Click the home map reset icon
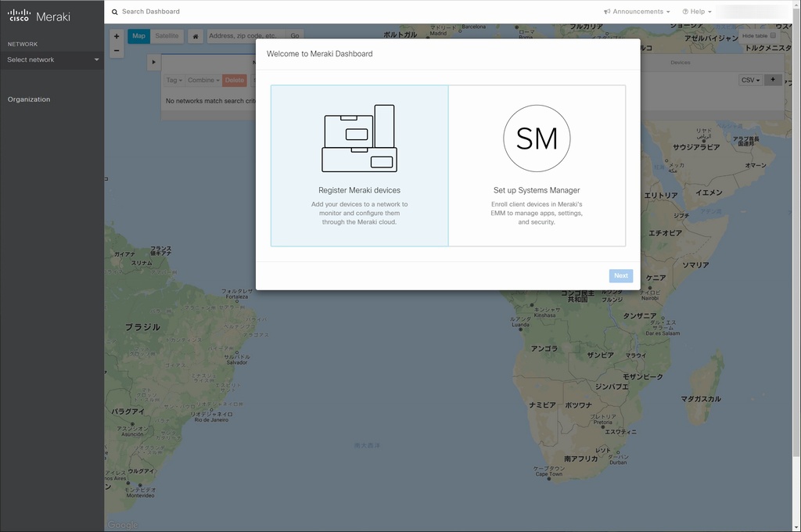The height and width of the screenshot is (532, 801). click(x=195, y=36)
